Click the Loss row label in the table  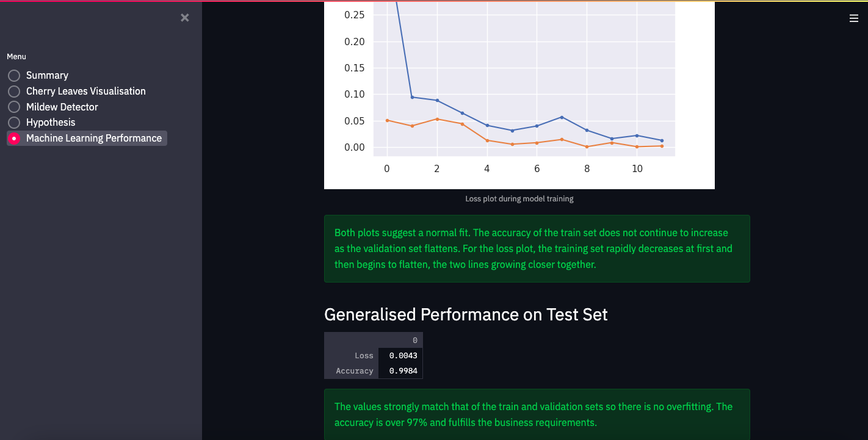pyautogui.click(x=364, y=355)
